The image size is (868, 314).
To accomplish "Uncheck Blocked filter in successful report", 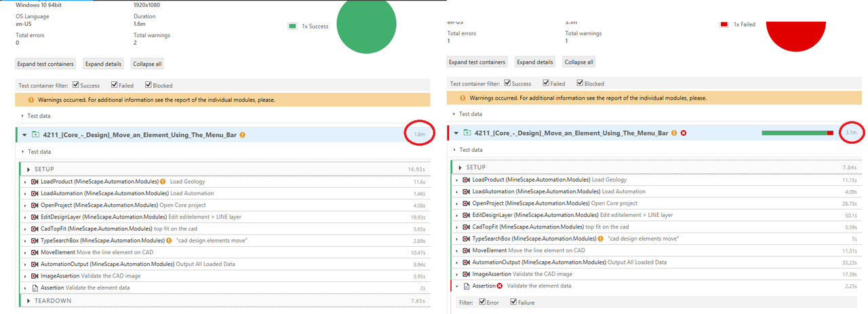I will (148, 85).
